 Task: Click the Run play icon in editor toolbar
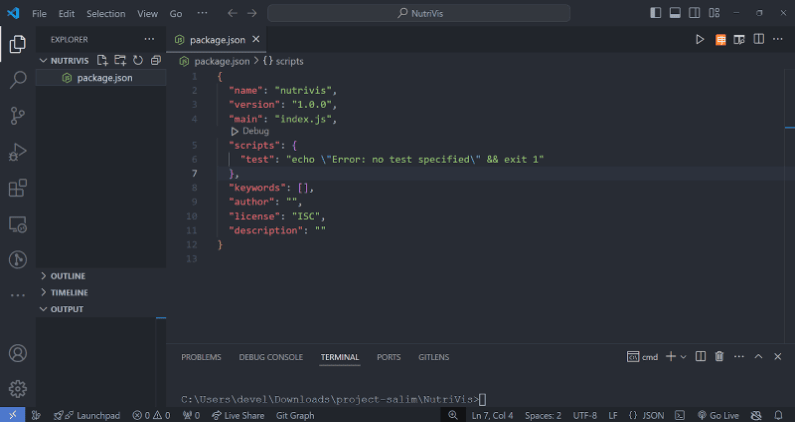(700, 40)
